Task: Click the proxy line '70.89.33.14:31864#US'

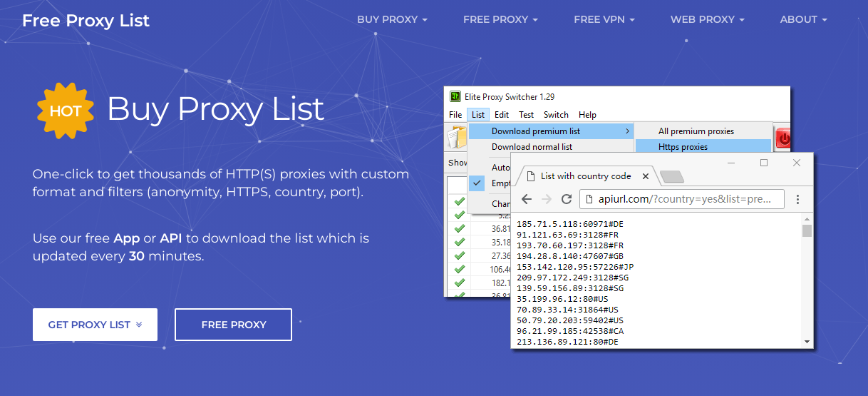Action: tap(567, 310)
